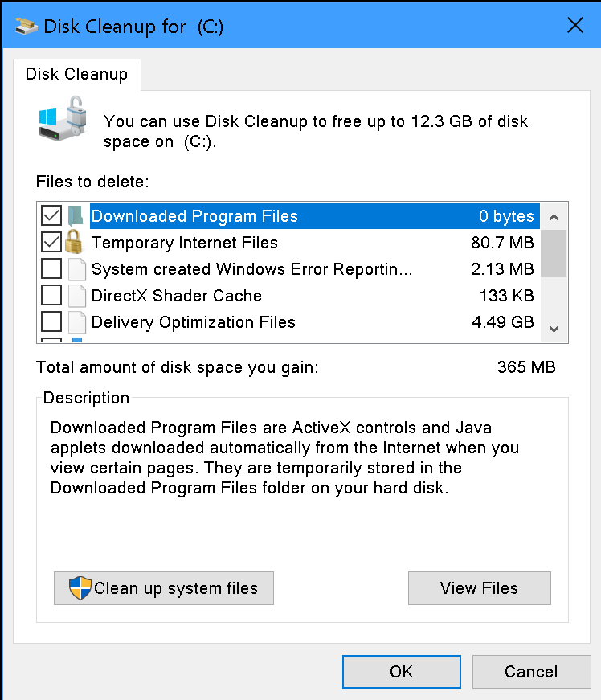
Task: Confirm cleanup by clicking OK
Action: click(401, 671)
